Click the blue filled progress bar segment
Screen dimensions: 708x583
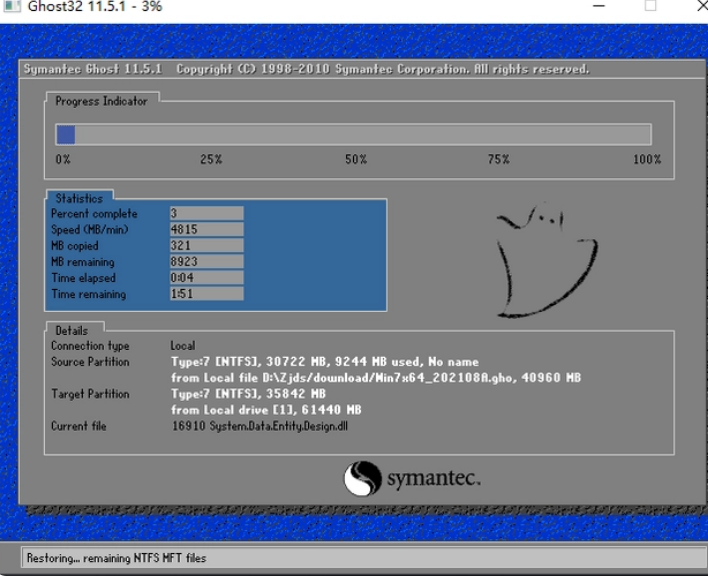[66, 135]
